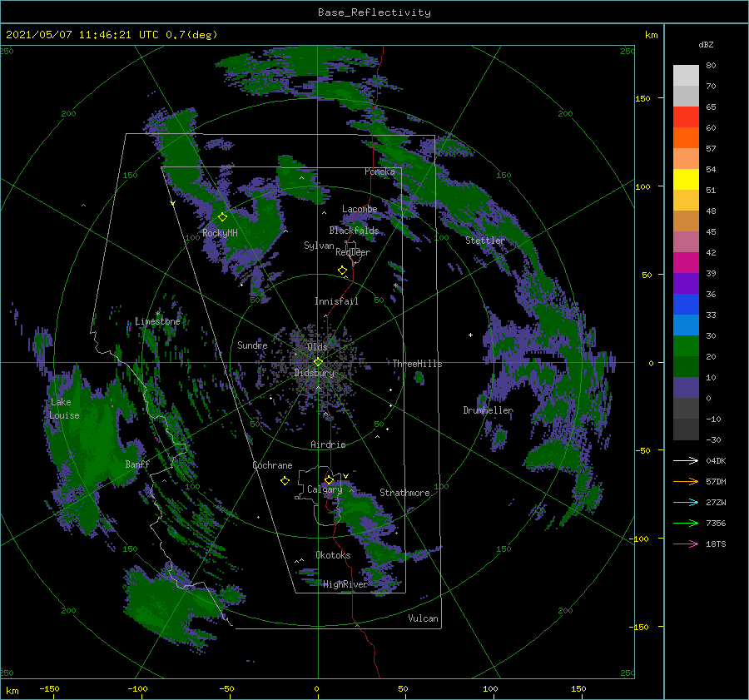Click the 04DK legend text
Screen dimensions: 749x700
click(716, 460)
